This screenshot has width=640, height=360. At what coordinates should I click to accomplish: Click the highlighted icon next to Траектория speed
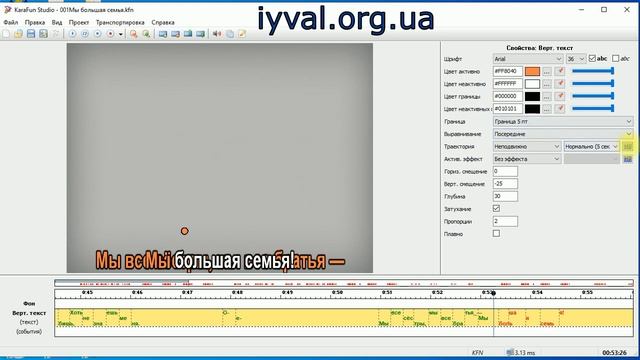(x=628, y=147)
